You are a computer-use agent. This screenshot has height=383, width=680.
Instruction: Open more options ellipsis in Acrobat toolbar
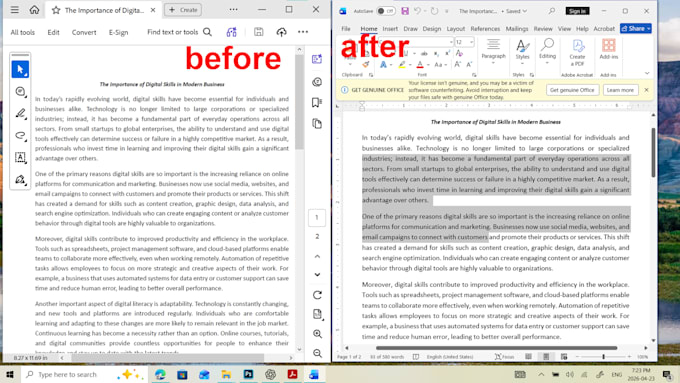tap(303, 32)
